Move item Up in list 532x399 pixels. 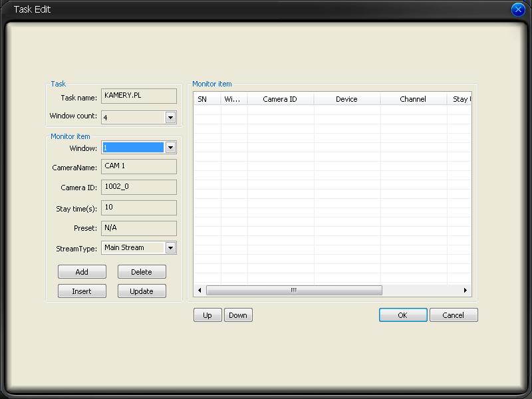pos(207,315)
